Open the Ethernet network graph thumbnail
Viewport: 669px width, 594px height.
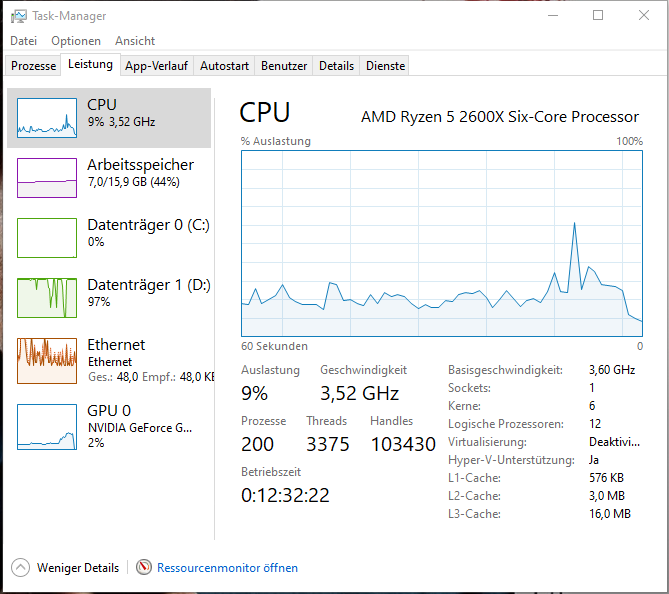click(47, 361)
